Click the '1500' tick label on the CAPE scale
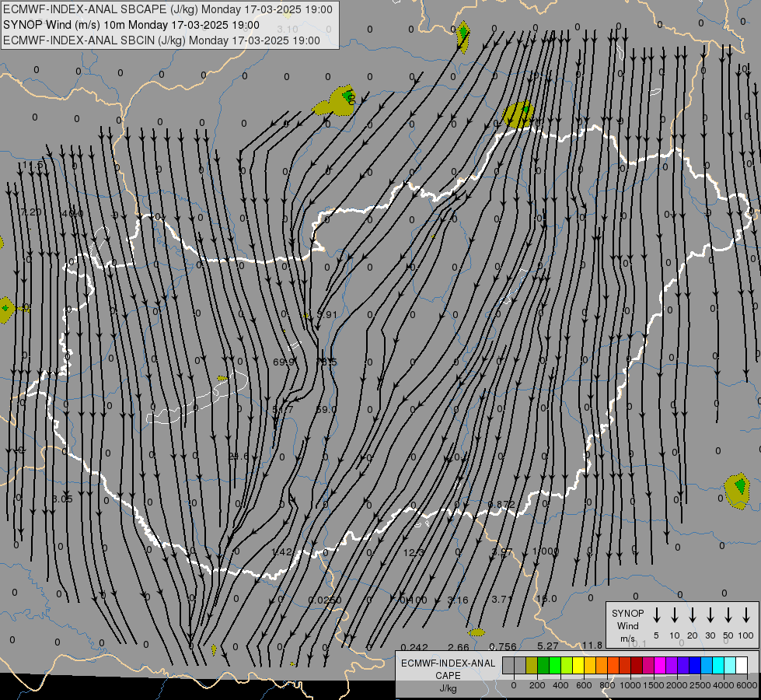 (x=654, y=685)
